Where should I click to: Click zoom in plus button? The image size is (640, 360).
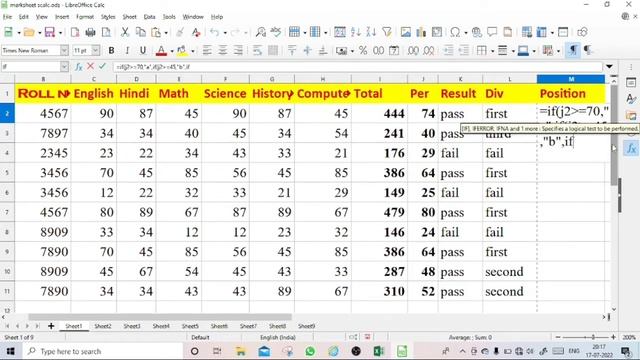613,337
